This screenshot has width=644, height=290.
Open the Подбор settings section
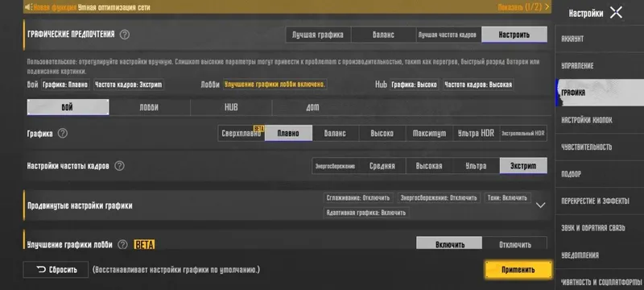(x=600, y=174)
